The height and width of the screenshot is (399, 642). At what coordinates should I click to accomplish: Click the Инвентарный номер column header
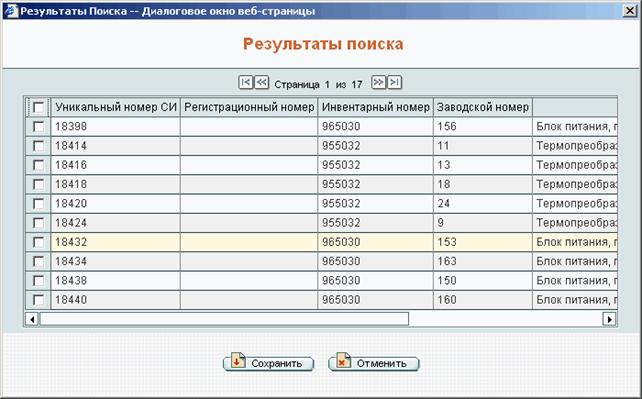(x=375, y=107)
